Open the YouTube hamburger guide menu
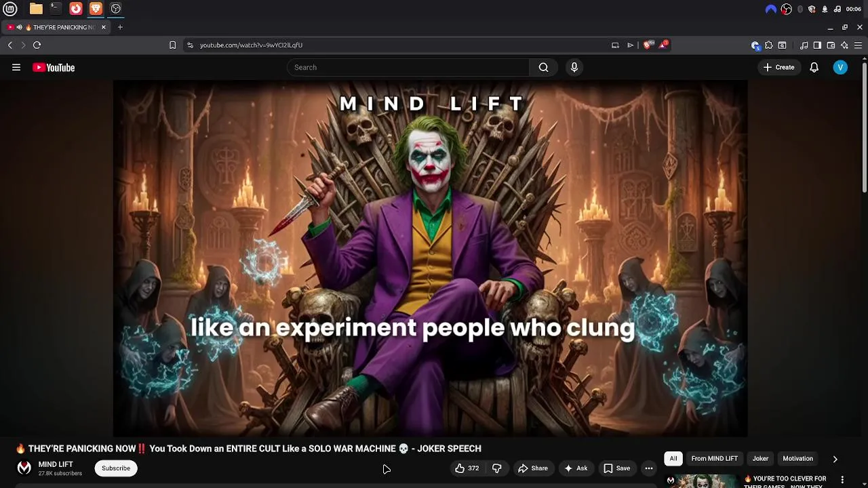The width and height of the screenshot is (868, 488). pyautogui.click(x=16, y=67)
